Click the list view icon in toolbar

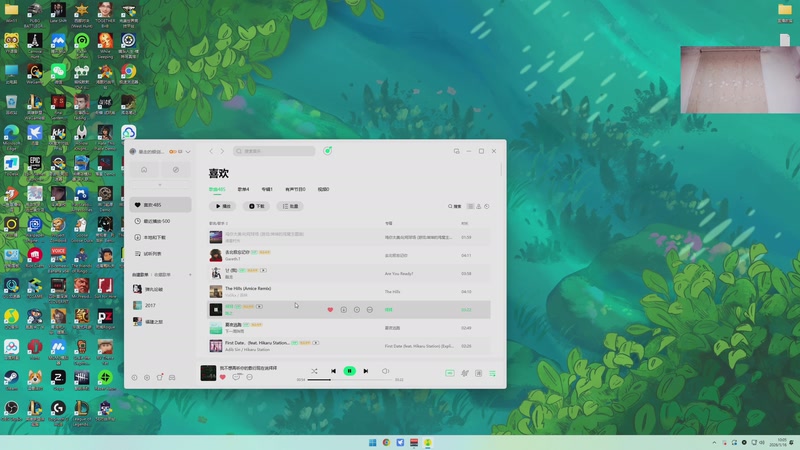(x=470, y=206)
